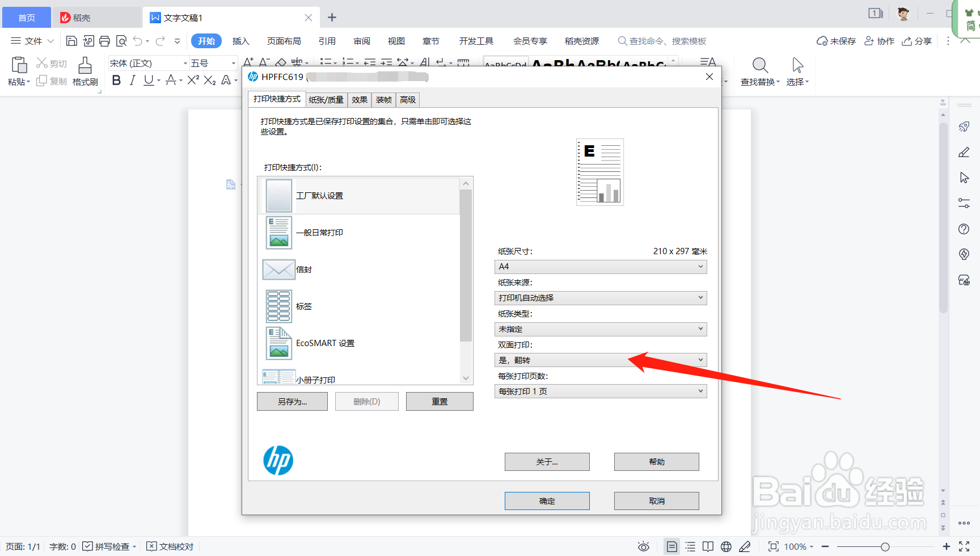Click the Print icon in quick toolbar
980x556 pixels.
(x=104, y=41)
